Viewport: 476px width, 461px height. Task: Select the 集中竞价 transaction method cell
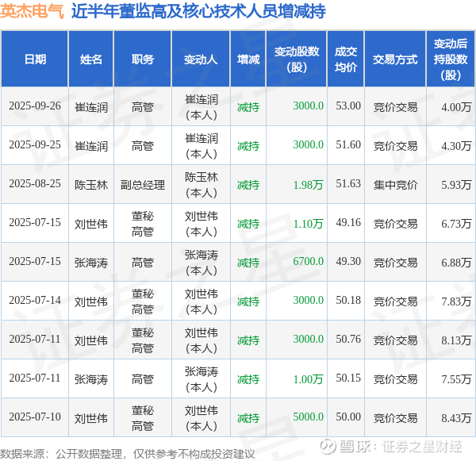pos(395,185)
